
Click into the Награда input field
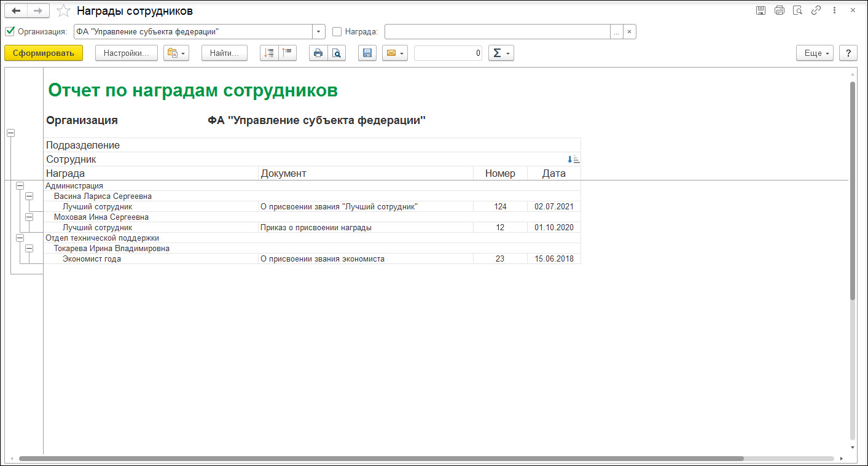(x=497, y=31)
